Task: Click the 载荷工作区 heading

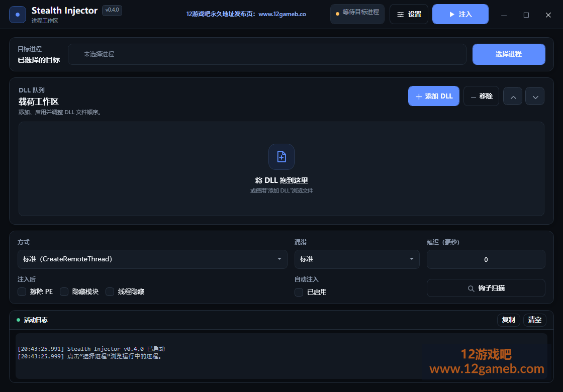Action: (38, 102)
